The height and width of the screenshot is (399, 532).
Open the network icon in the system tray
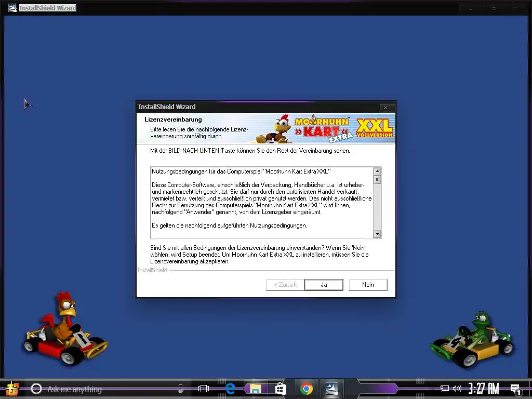pos(445,389)
